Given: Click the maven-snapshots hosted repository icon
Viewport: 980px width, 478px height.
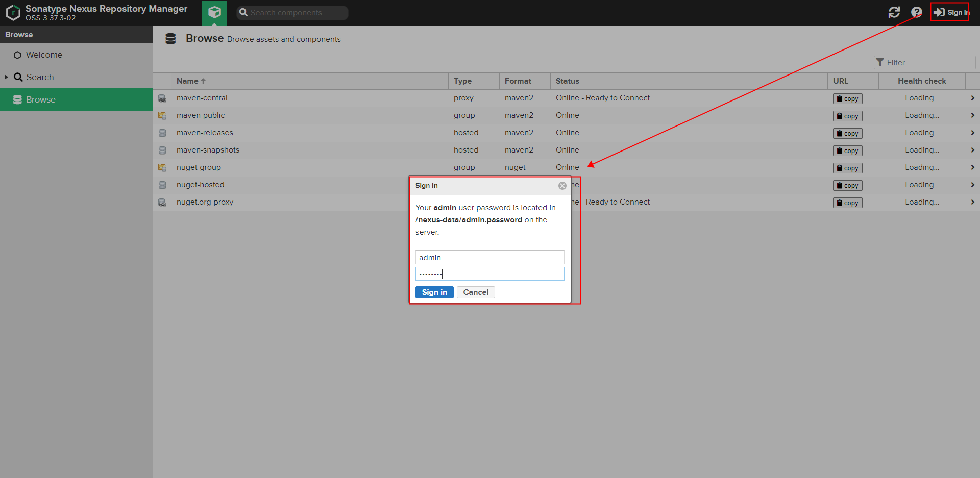Looking at the screenshot, I should [x=162, y=150].
